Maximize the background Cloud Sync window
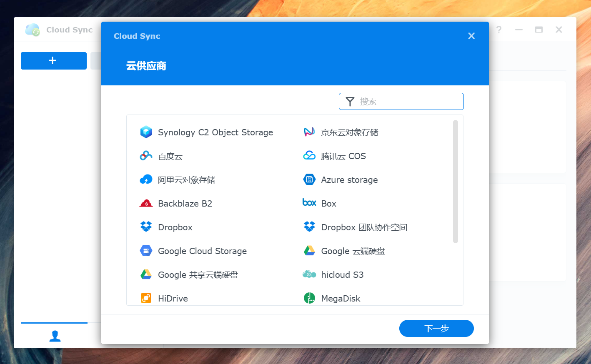This screenshot has width=591, height=364. [x=539, y=30]
